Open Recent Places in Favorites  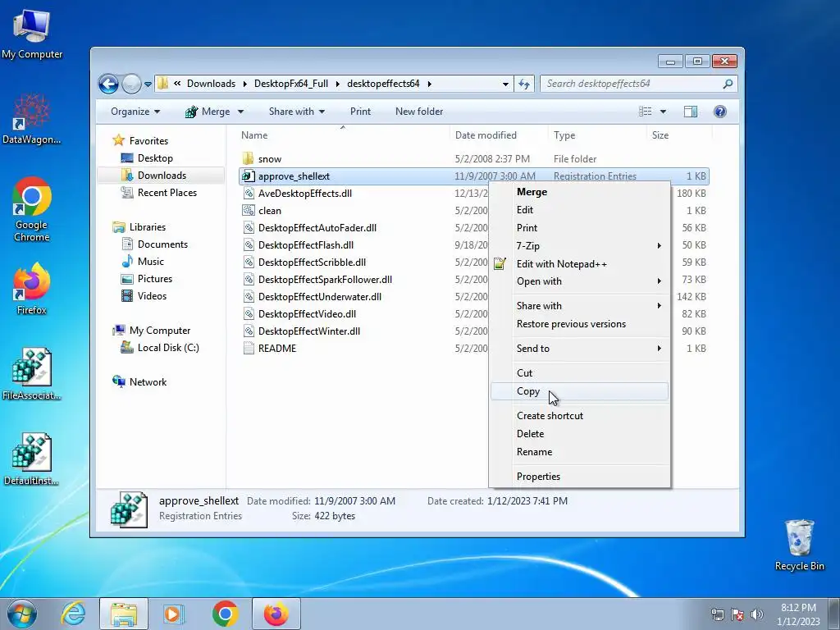click(x=167, y=192)
